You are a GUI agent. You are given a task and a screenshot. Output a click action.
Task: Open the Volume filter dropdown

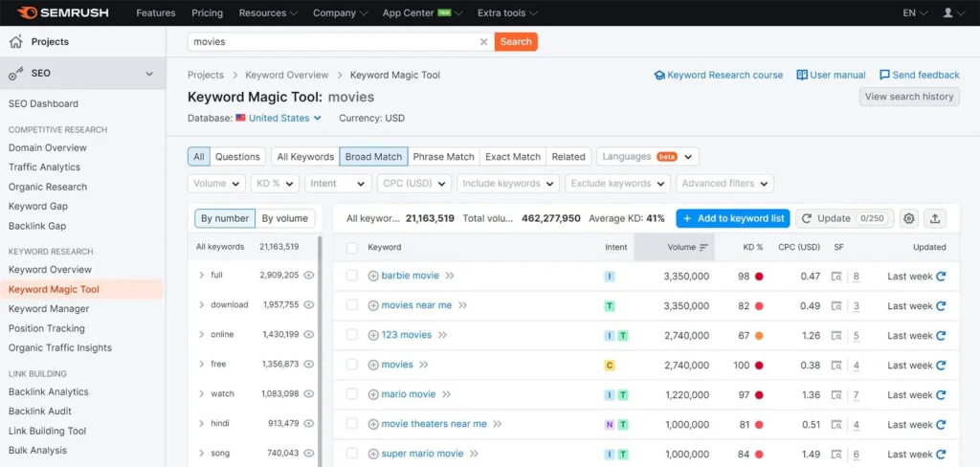(216, 184)
